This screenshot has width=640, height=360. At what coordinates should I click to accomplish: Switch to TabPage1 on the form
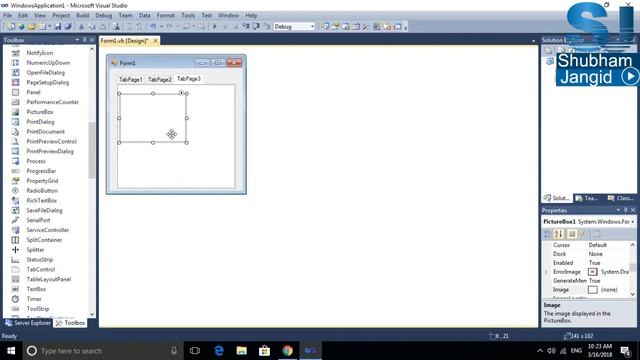coord(131,79)
